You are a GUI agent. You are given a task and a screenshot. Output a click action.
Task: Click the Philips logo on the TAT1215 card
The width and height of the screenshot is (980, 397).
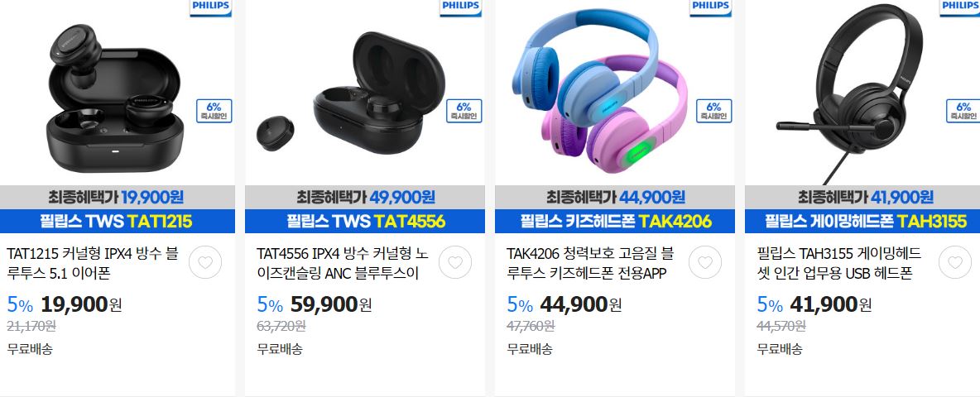(x=210, y=7)
